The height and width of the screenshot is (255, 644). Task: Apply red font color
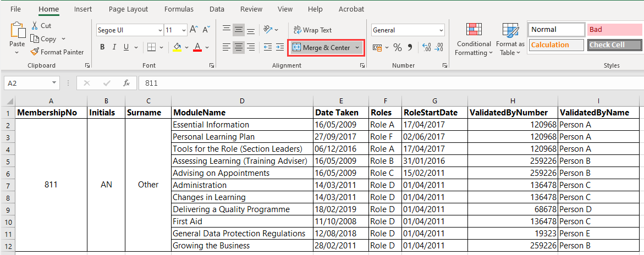[x=197, y=47]
